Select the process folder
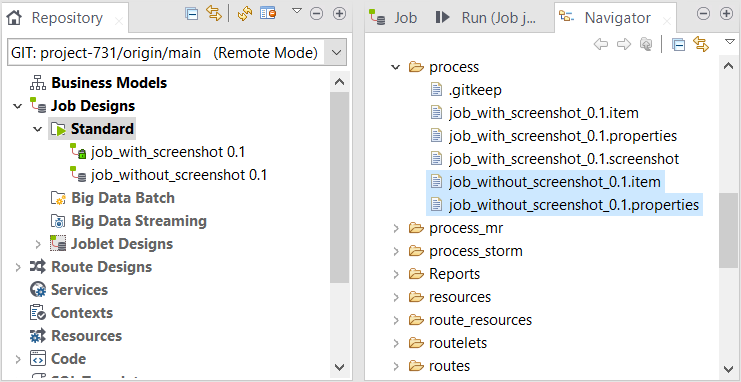This screenshot has width=741, height=382. click(454, 67)
